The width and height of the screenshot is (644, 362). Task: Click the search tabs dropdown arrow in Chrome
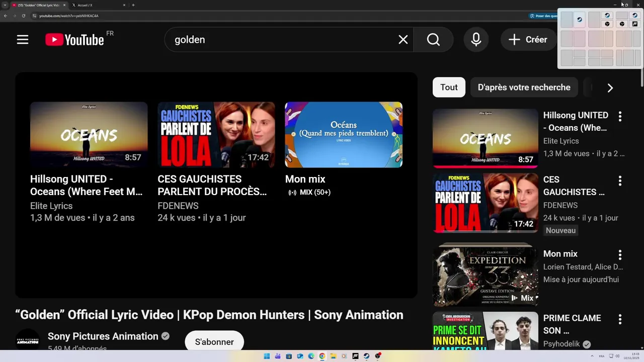5,5
